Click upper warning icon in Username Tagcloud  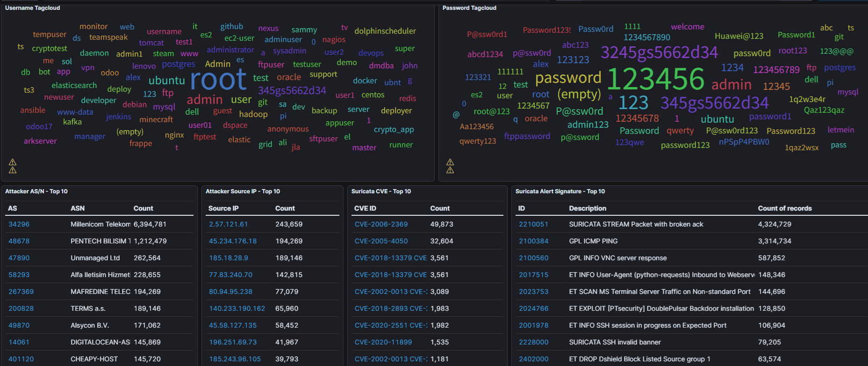pos(13,162)
